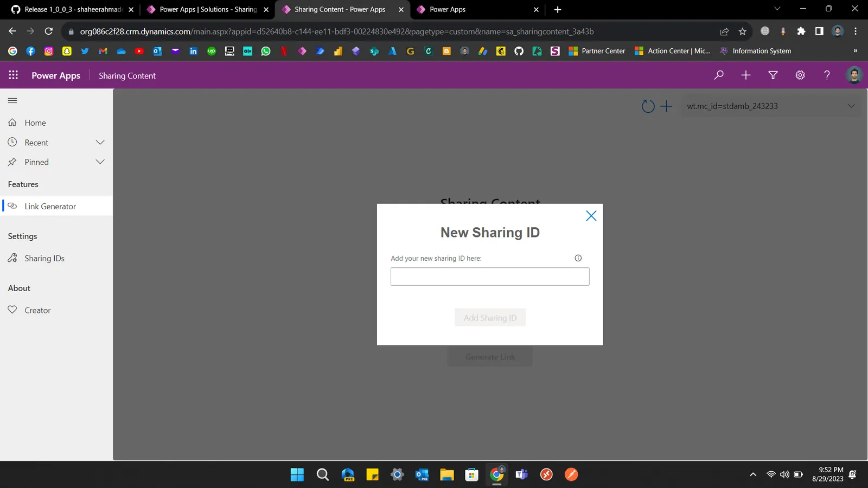This screenshot has width=868, height=488.
Task: Open a new browser tab
Action: pyautogui.click(x=558, y=9)
